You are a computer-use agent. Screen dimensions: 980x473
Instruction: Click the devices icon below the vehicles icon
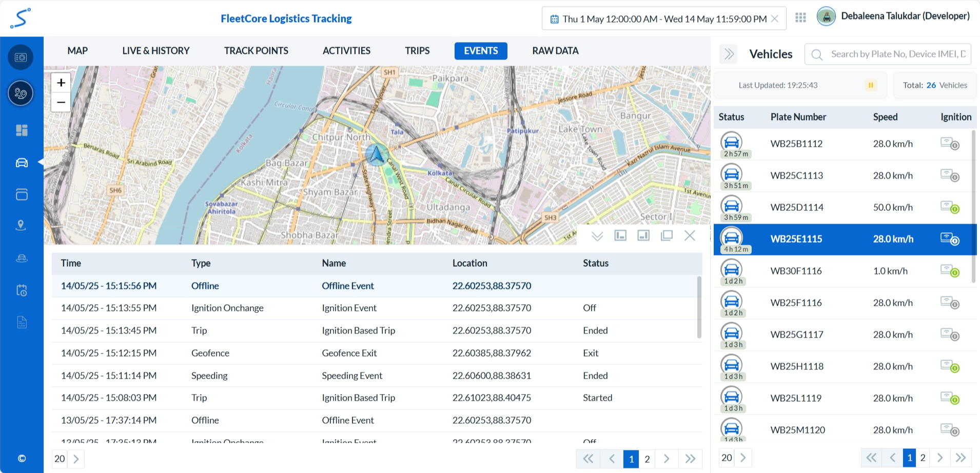click(x=21, y=194)
